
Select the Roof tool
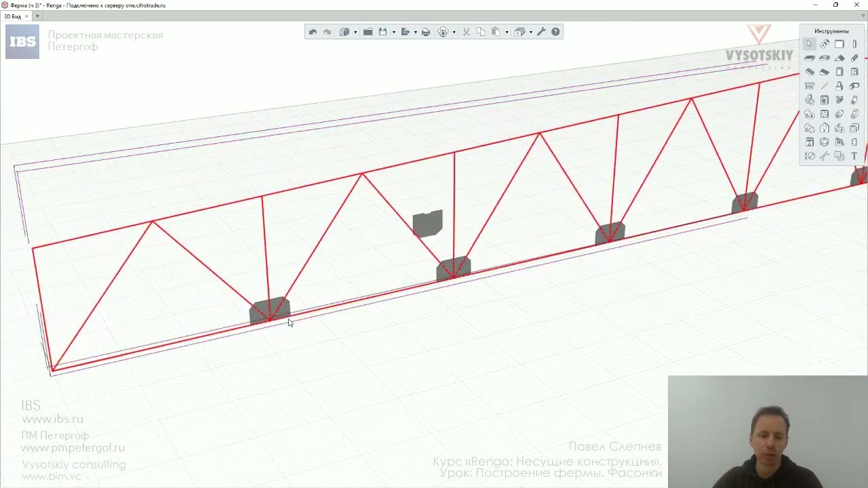tap(840, 58)
